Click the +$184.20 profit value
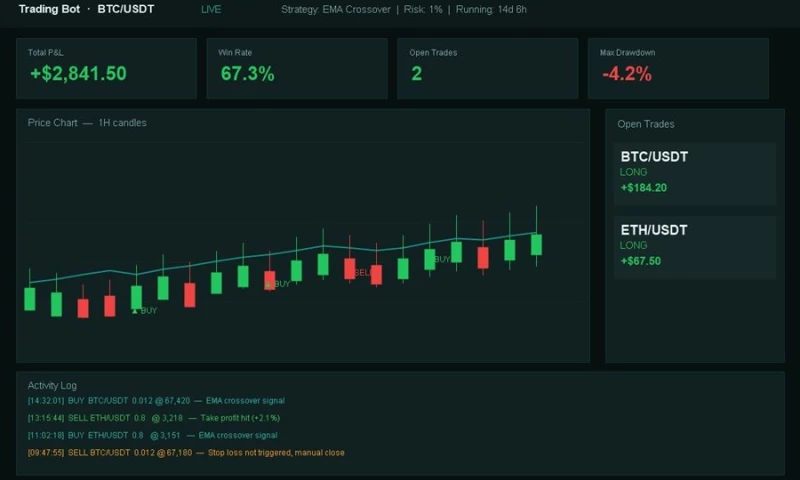Screen dimensions: 800x480 click(643, 188)
